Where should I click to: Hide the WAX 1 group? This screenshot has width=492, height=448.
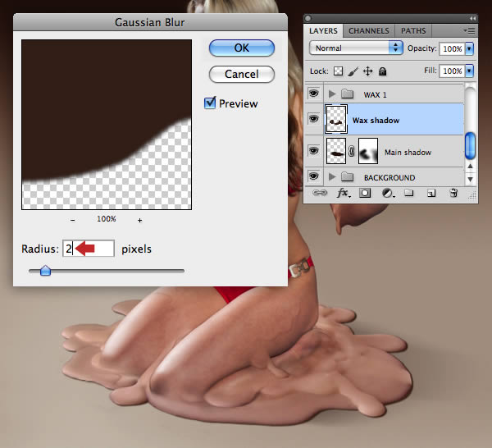coord(313,94)
